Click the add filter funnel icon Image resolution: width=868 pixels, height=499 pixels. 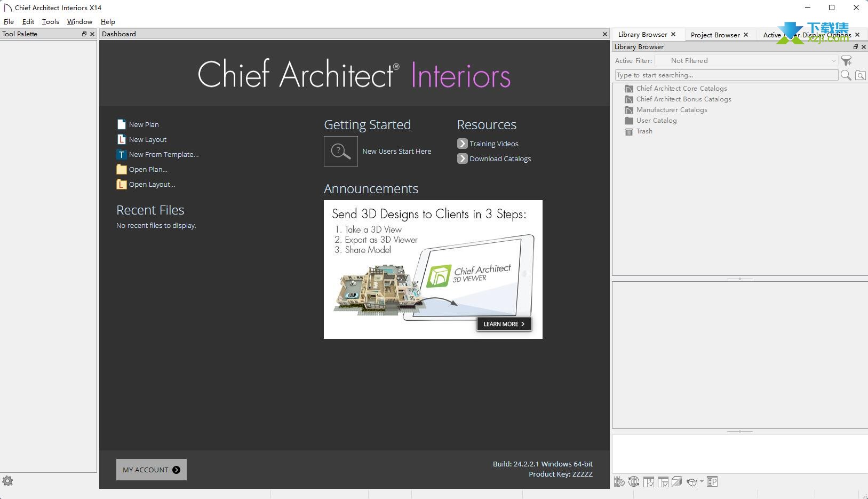[846, 61]
